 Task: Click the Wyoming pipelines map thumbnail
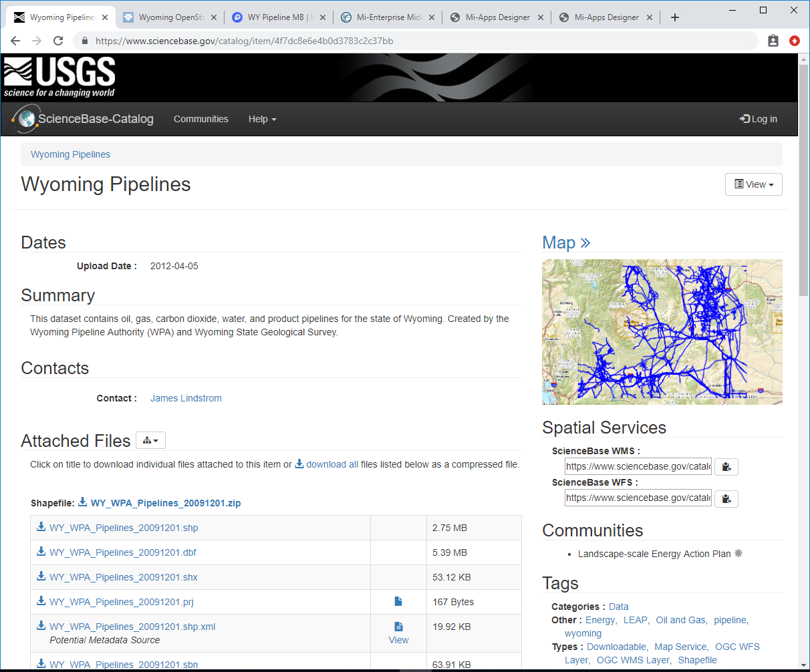[662, 332]
